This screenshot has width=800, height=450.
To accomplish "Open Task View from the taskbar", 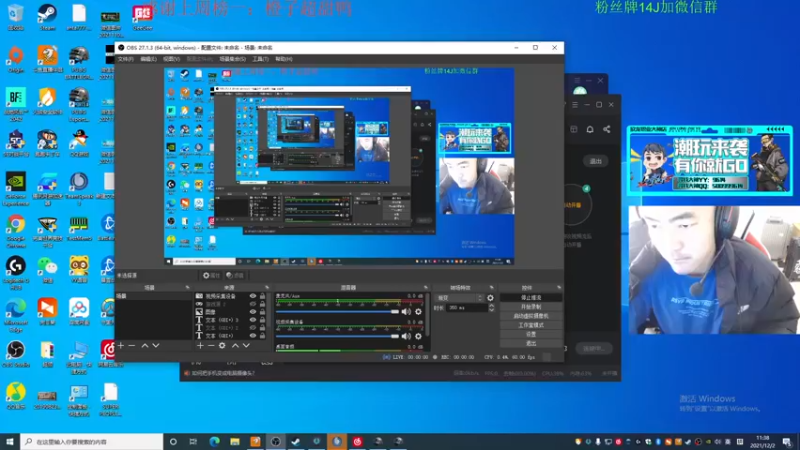I will (193, 441).
